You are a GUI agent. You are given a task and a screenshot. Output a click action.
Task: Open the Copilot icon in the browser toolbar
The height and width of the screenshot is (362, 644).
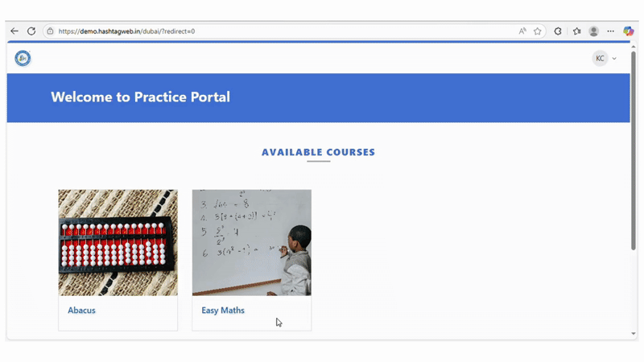pyautogui.click(x=629, y=31)
